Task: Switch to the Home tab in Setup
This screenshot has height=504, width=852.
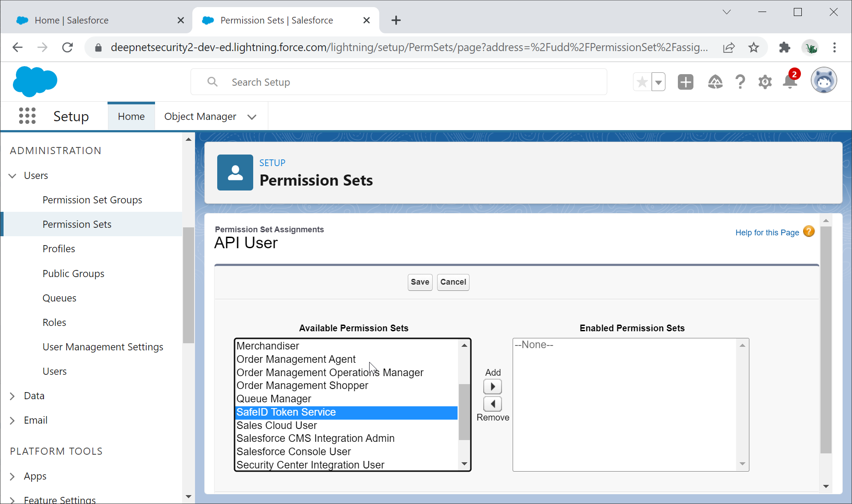Action: click(x=131, y=116)
